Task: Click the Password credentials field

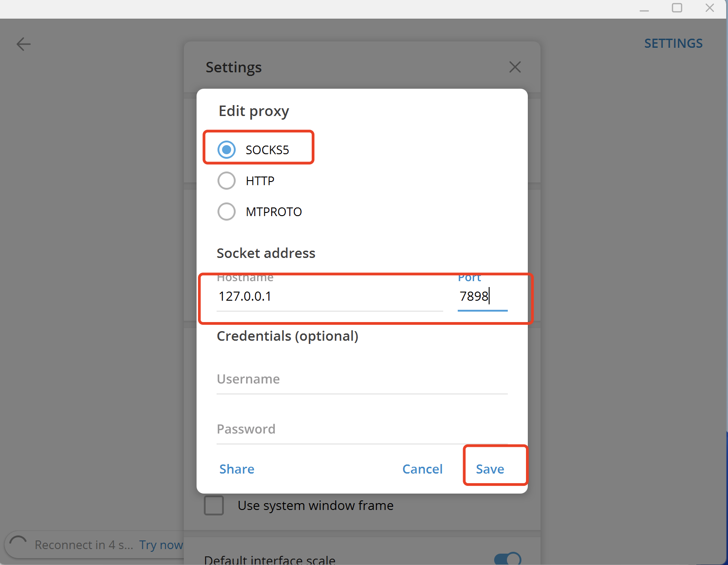Action: (362, 429)
